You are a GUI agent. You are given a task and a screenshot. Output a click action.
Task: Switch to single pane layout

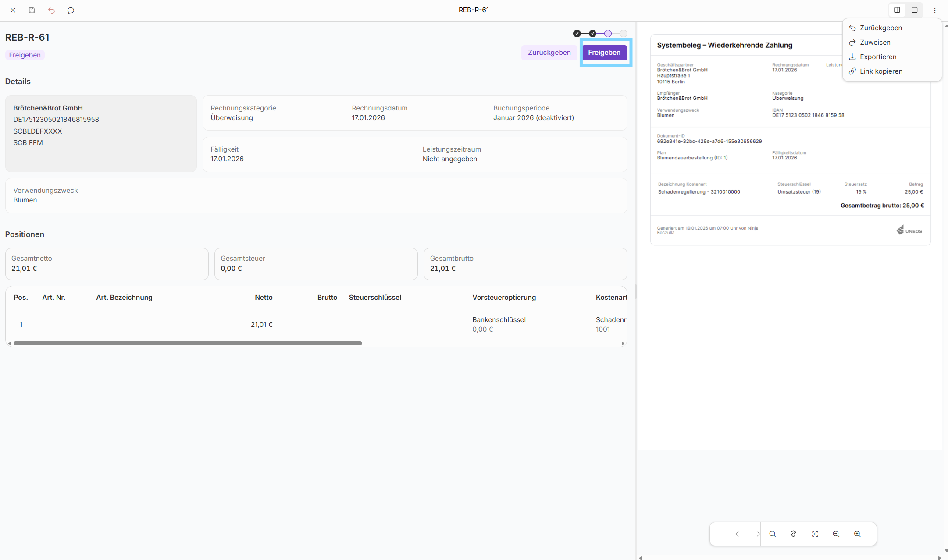point(915,10)
